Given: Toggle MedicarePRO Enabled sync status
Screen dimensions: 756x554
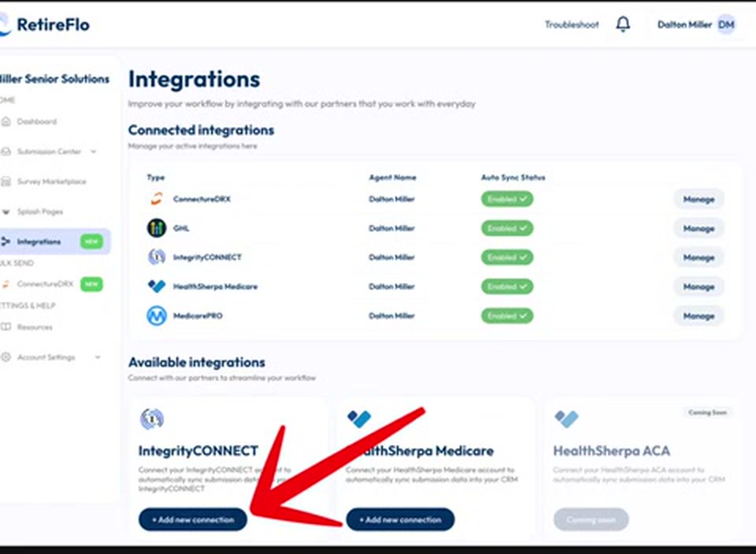Looking at the screenshot, I should [x=506, y=316].
